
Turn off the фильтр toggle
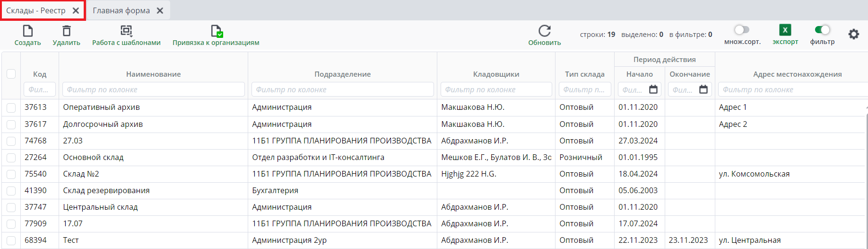pyautogui.click(x=822, y=30)
